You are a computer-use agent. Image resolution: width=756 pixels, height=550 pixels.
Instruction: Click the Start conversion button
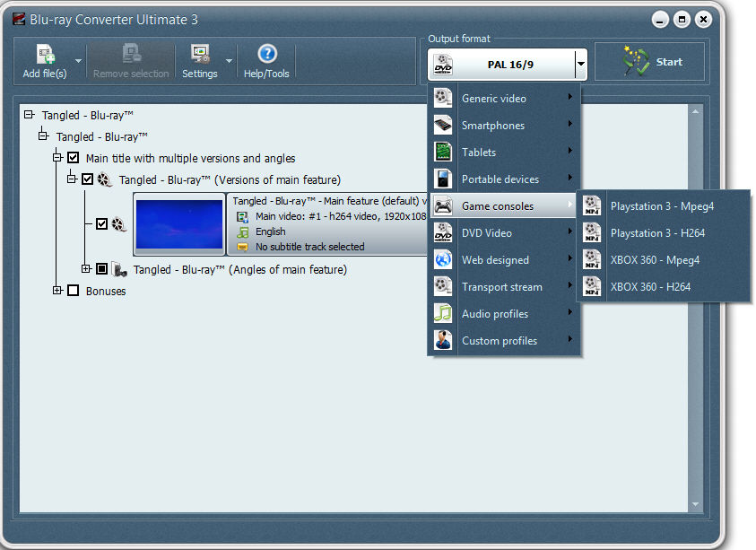649,62
